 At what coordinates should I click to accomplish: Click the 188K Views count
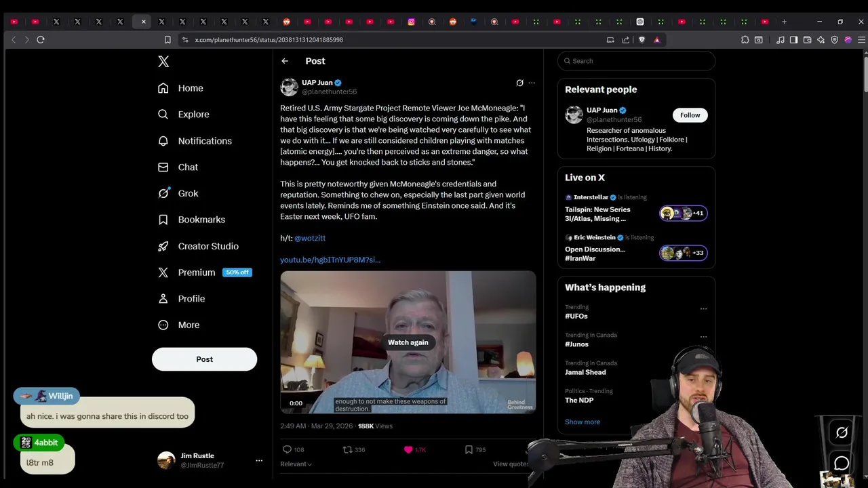coord(375,426)
